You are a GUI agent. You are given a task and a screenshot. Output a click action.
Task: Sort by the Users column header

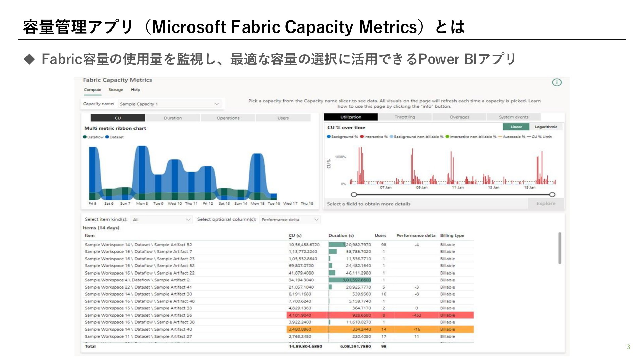coord(380,236)
